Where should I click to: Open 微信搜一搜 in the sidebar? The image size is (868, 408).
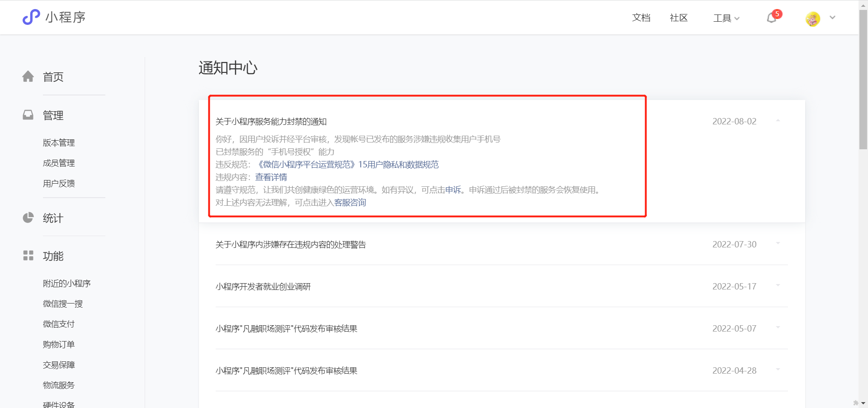63,304
